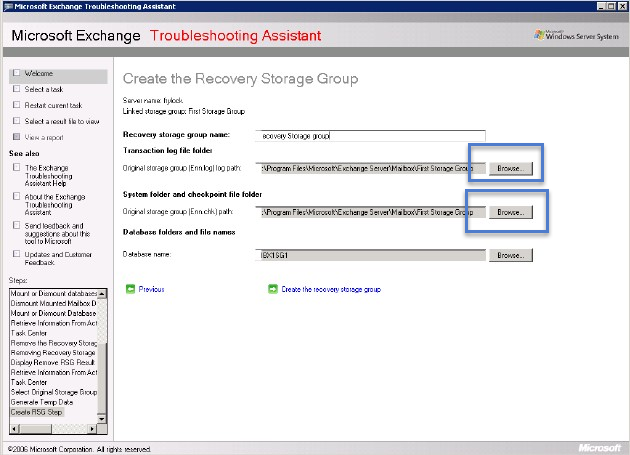The height and width of the screenshot is (455, 630).
Task: Select the Create RSG Step entry
Action: pyautogui.click(x=37, y=412)
